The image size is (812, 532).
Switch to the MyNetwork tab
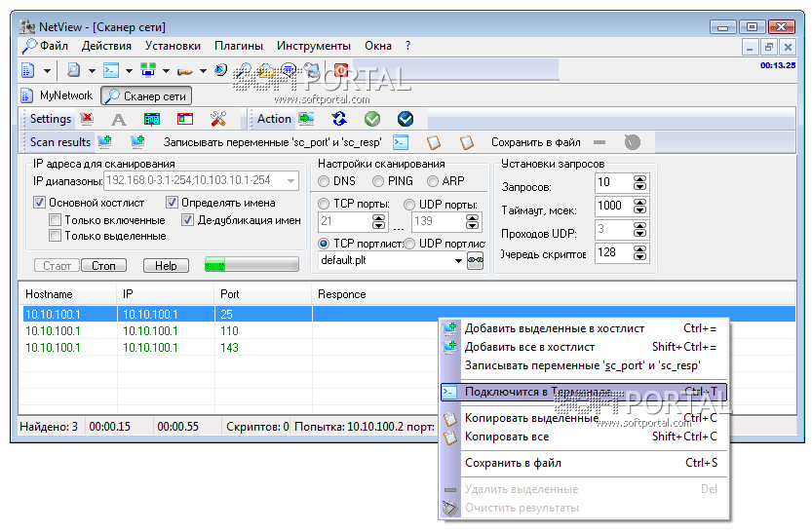(58, 95)
